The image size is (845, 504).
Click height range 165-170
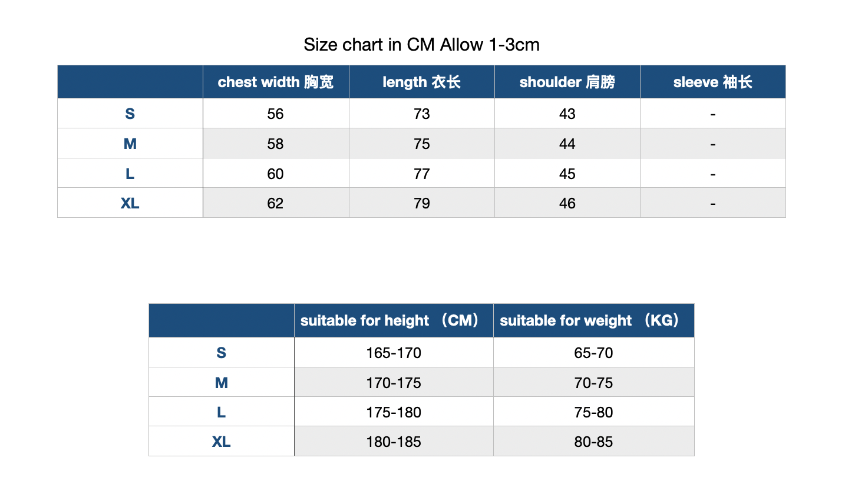[x=394, y=353]
